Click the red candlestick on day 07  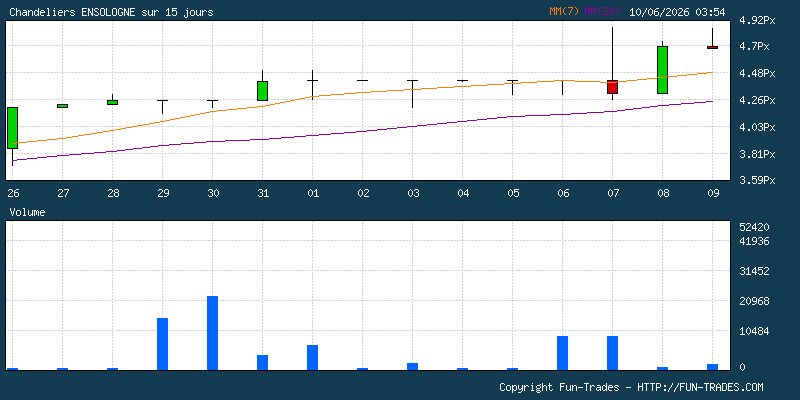click(612, 87)
